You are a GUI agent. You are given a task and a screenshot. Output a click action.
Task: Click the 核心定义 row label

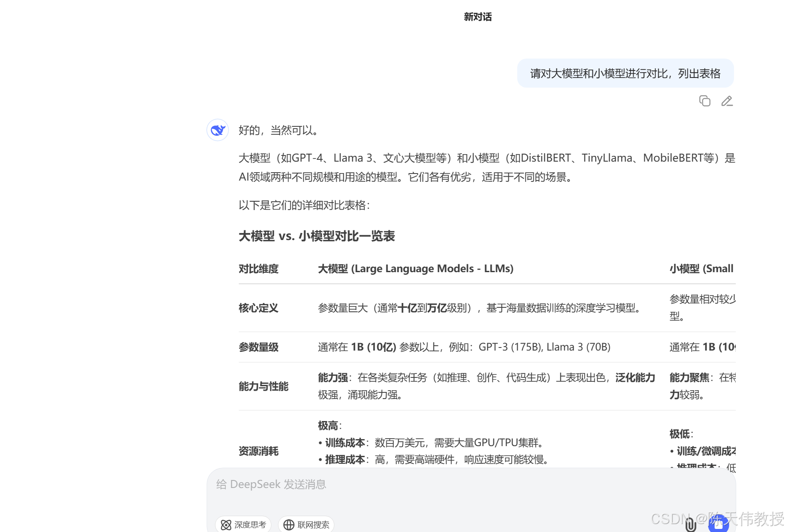pyautogui.click(x=259, y=308)
